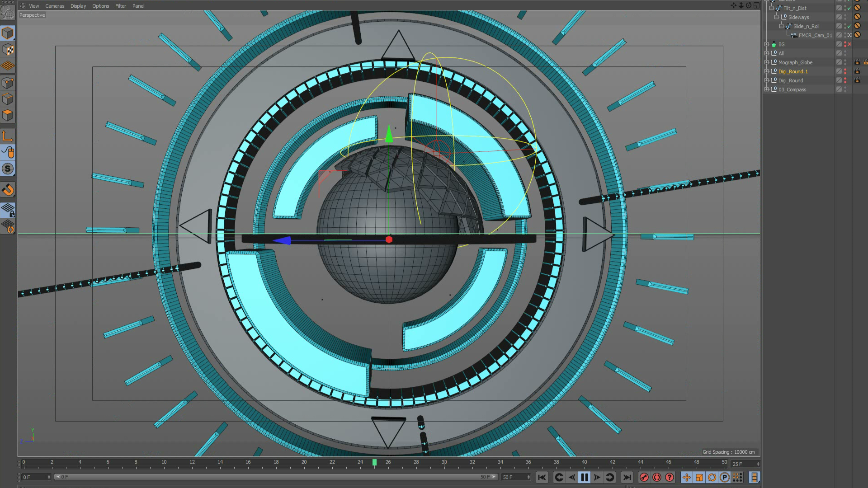Screen dimensions: 868x488
Task: Expand the Mograph_Globe object tree
Action: pos(766,62)
